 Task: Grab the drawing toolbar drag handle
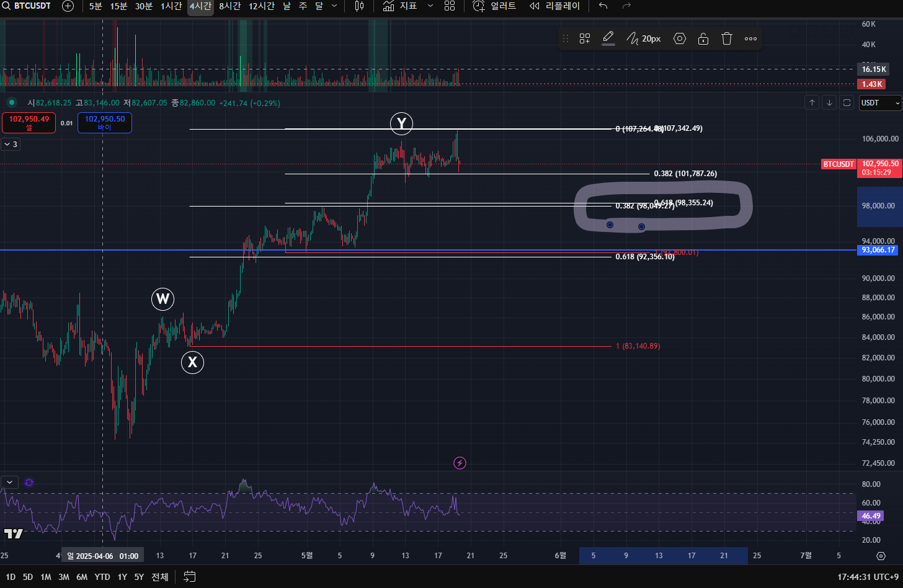pos(565,38)
